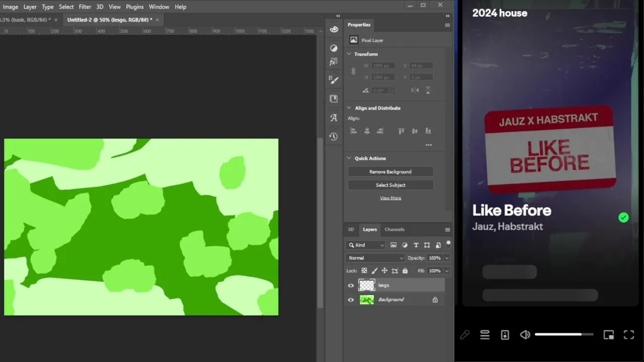Click the Remove Background button
The height and width of the screenshot is (362, 644).
[x=390, y=172]
